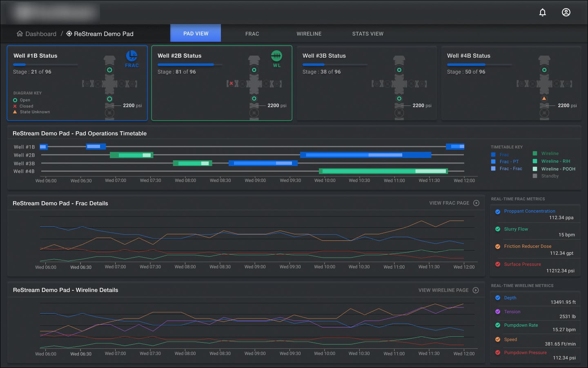Image resolution: width=588 pixels, height=368 pixels.
Task: Click Well #4B green wireline timetable bar
Action: [x=383, y=171]
